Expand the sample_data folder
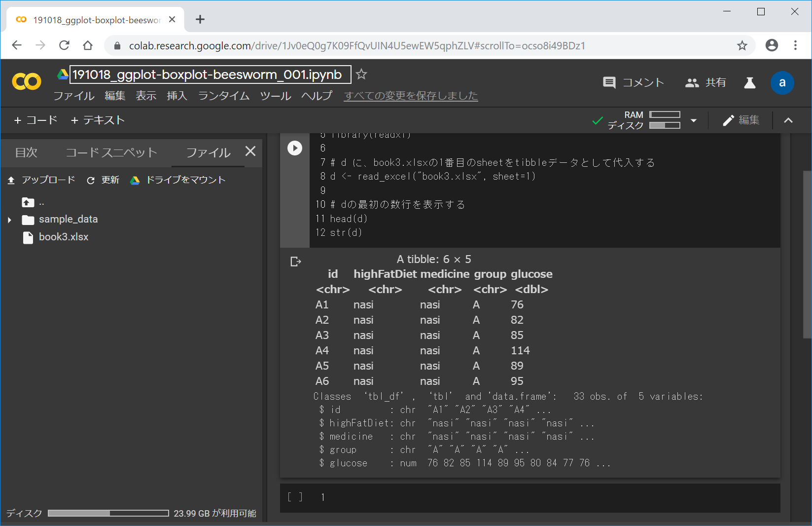The width and height of the screenshot is (812, 526). (9, 220)
